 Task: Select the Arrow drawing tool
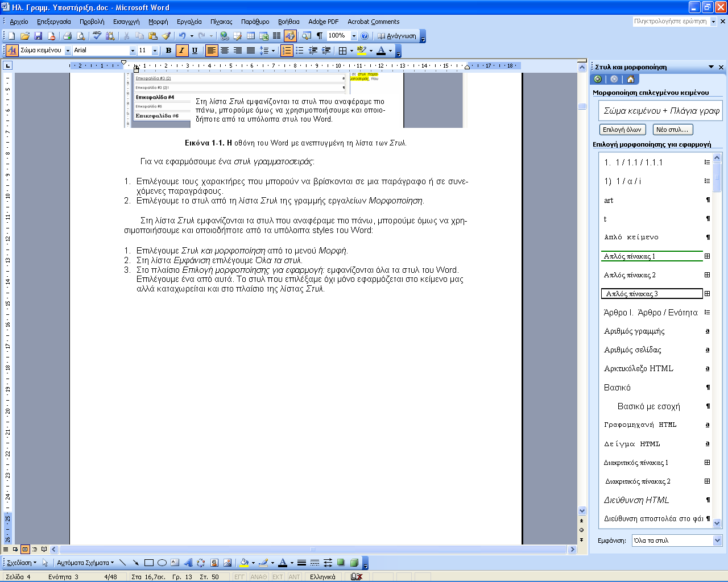135,563
